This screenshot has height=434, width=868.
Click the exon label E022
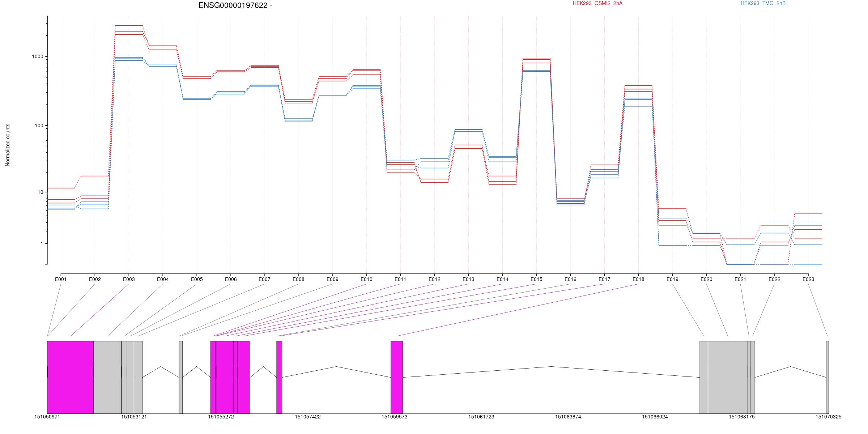tap(774, 279)
